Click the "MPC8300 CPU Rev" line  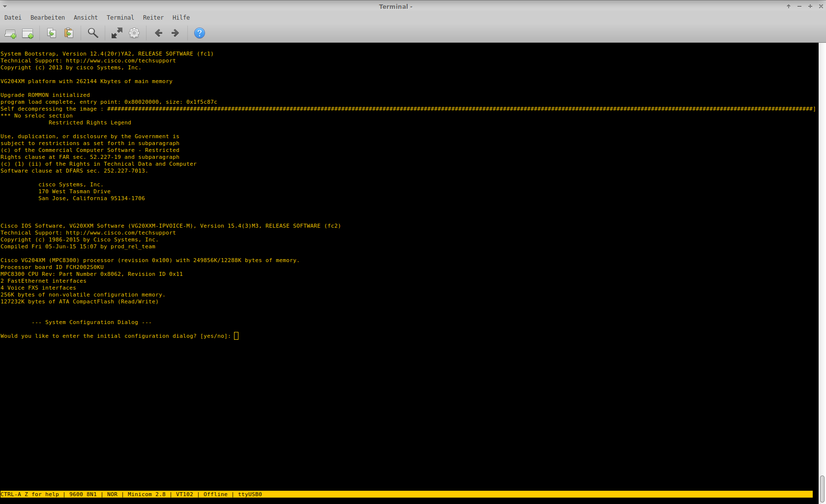(x=91, y=274)
